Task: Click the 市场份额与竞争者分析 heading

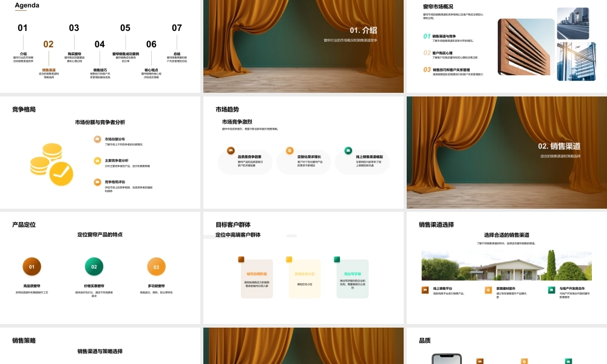Action: tap(100, 122)
